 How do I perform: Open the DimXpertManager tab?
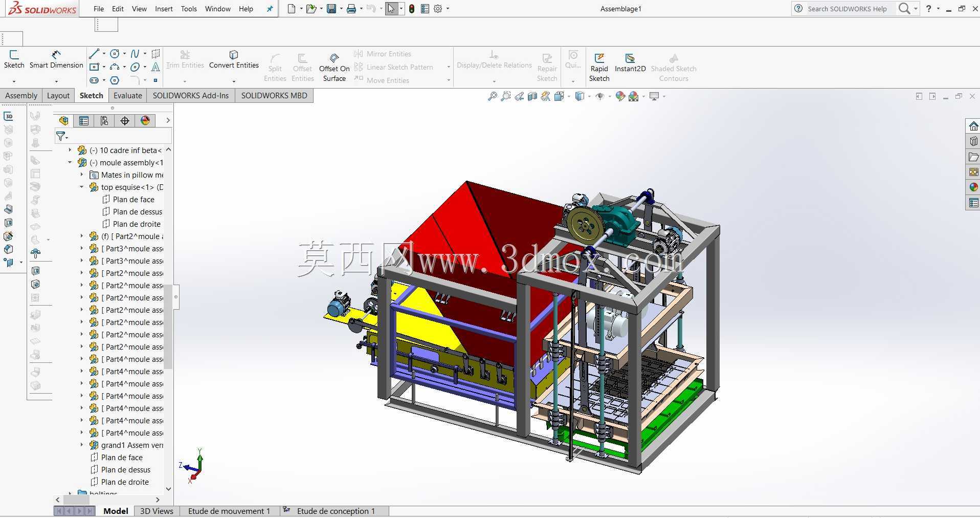[x=125, y=121]
